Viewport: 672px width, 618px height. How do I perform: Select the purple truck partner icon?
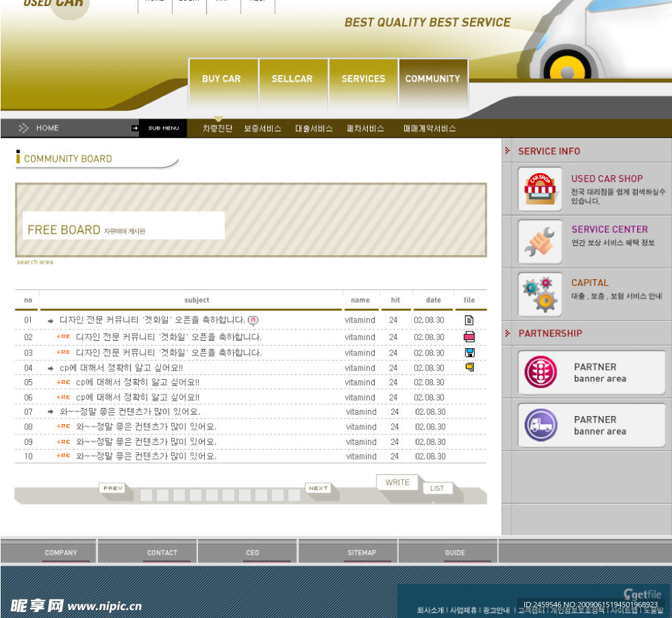point(541,425)
